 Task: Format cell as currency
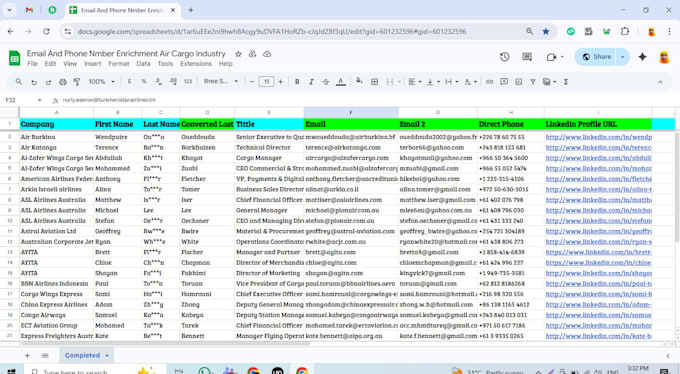click(129, 82)
